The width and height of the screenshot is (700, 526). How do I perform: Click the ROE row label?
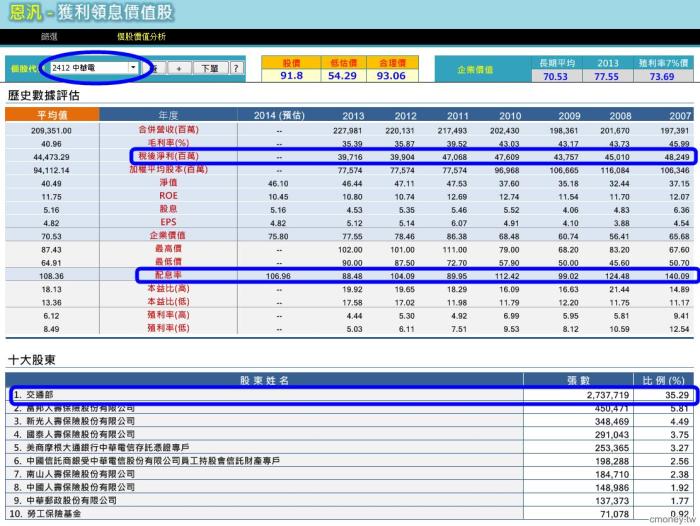(168, 196)
